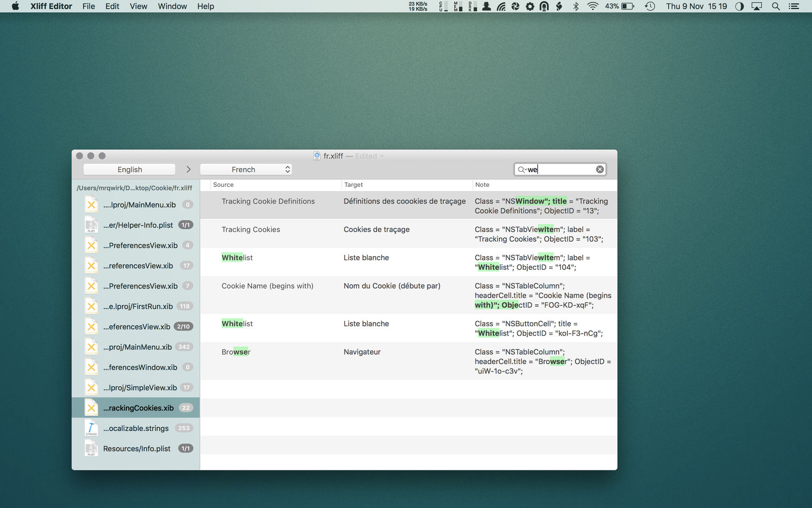Click the note with ObjectID kol-F3-nCg
The image size is (812, 508).
(539, 329)
